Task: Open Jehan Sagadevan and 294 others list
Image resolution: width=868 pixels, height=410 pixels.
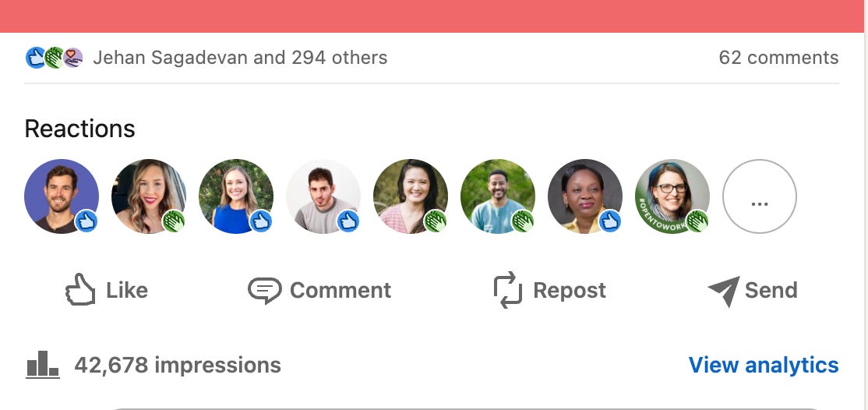Action: [240, 58]
